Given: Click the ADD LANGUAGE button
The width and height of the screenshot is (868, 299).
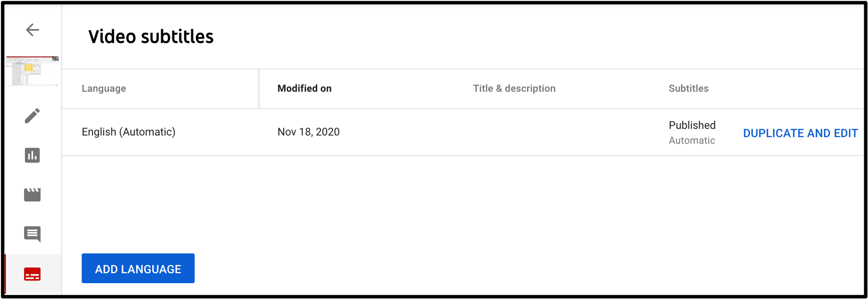Looking at the screenshot, I should pyautogui.click(x=138, y=268).
